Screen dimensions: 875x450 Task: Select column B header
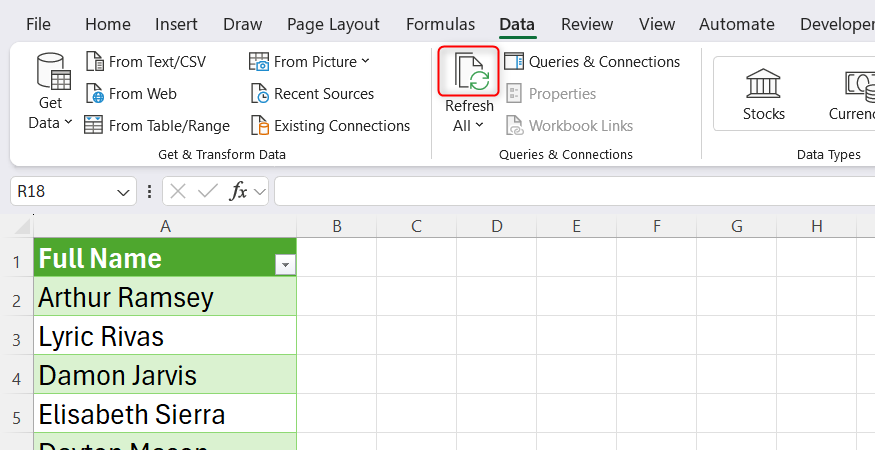click(336, 226)
